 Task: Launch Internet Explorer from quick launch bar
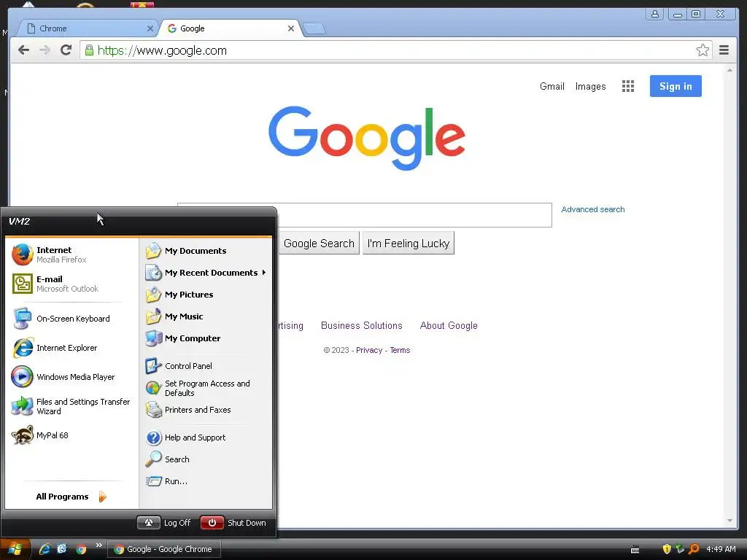pos(44,549)
